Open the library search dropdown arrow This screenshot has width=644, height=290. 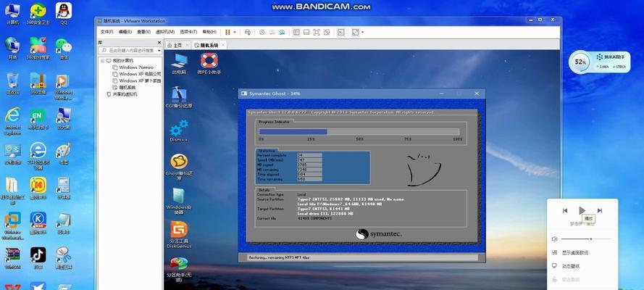[158, 50]
